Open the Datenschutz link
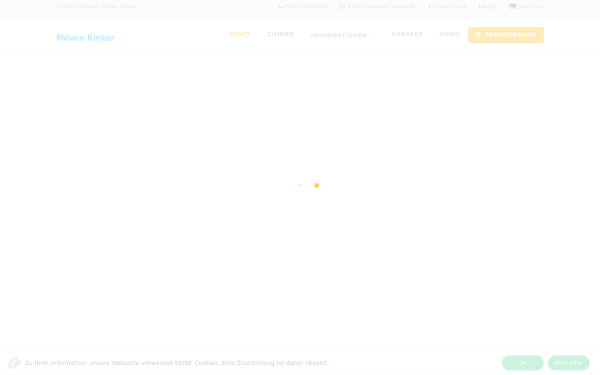Viewport: 600px width, 375px height. [447, 7]
